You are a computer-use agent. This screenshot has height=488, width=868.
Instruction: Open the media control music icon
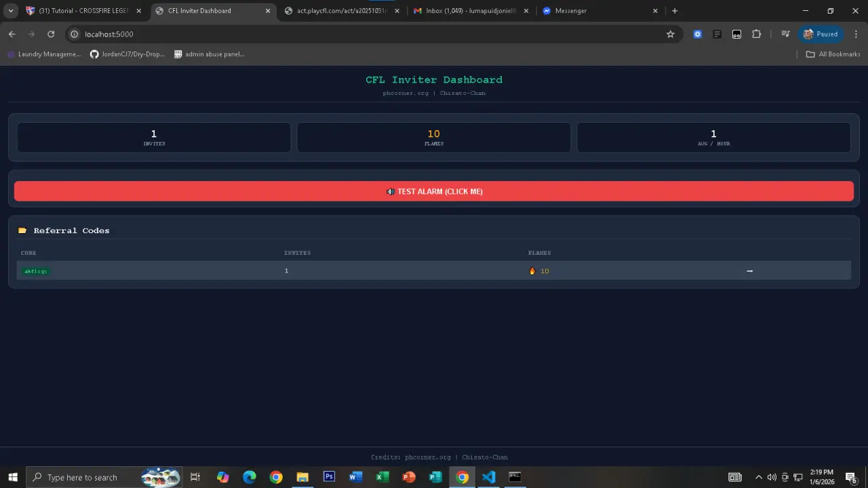pos(785,34)
